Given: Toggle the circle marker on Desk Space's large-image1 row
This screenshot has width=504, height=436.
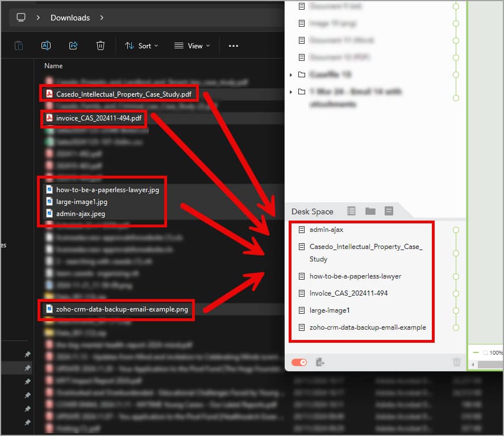Looking at the screenshot, I should (456, 310).
